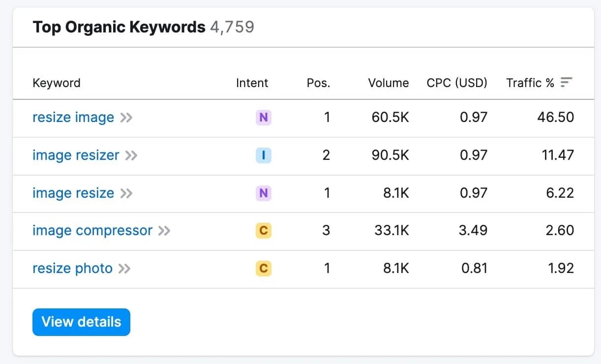Image resolution: width=601 pixels, height=364 pixels.
Task: Click the View details button
Action: pos(81,322)
